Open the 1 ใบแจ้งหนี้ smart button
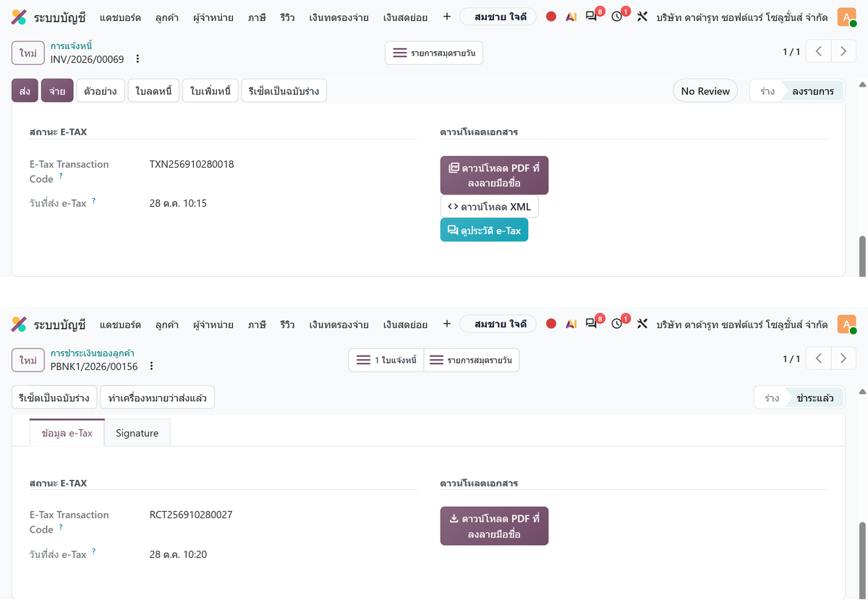The image size is (868, 610). click(386, 360)
